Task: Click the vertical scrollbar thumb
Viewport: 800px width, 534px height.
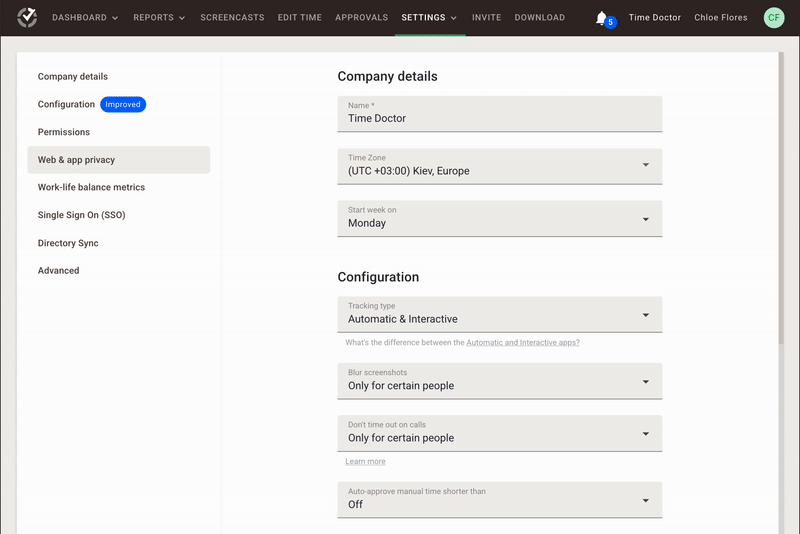Action: [781, 198]
